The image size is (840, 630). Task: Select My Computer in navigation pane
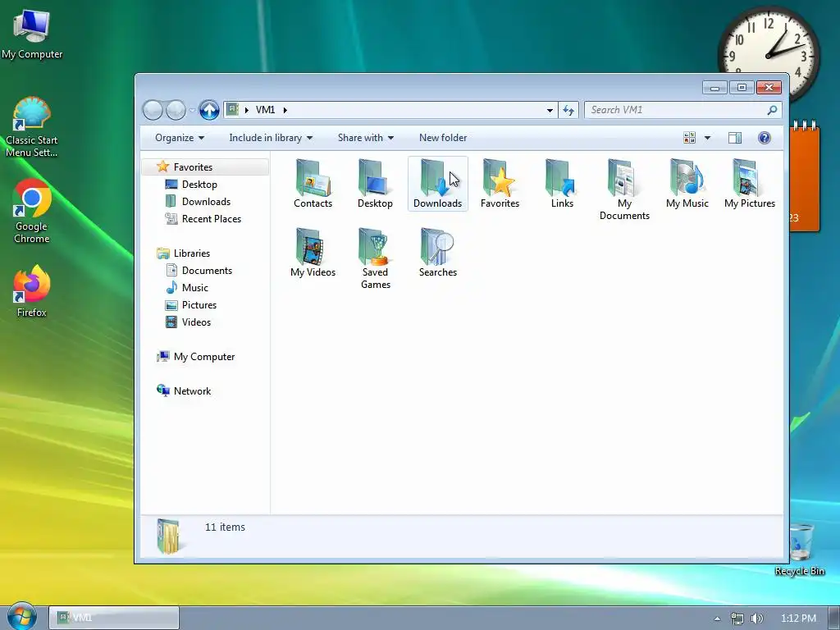[x=203, y=357]
